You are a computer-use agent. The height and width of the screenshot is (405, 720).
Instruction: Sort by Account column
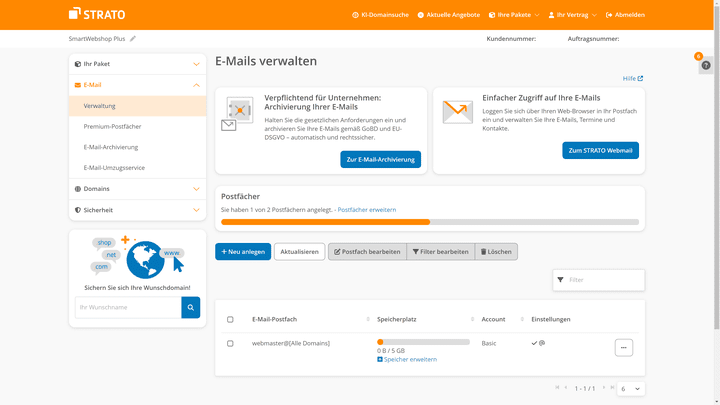[x=522, y=319]
